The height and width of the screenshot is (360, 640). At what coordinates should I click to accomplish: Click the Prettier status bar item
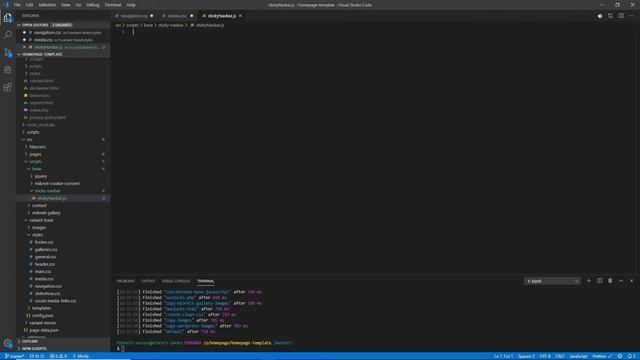coord(602,356)
